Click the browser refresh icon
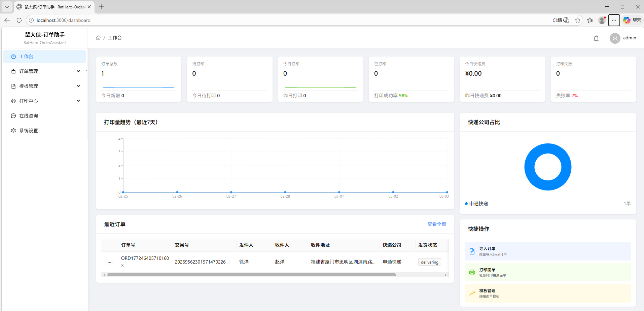Image resolution: width=644 pixels, height=311 pixels. pos(19,20)
